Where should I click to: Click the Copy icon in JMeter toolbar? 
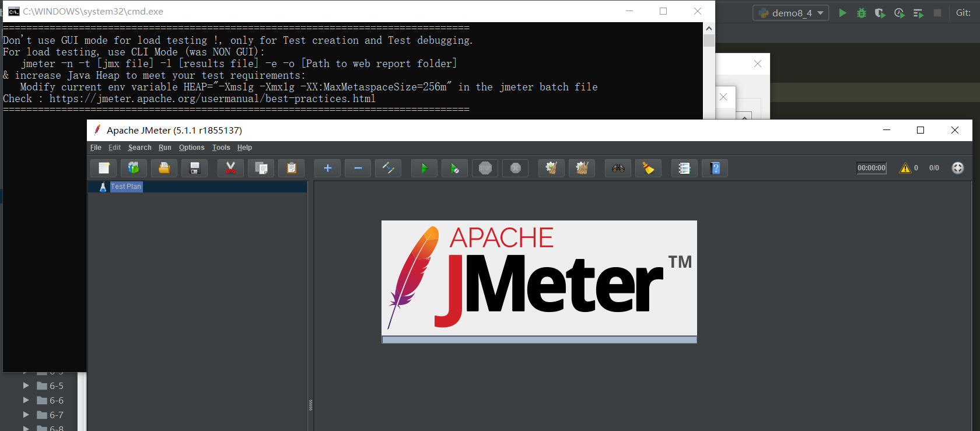point(261,168)
